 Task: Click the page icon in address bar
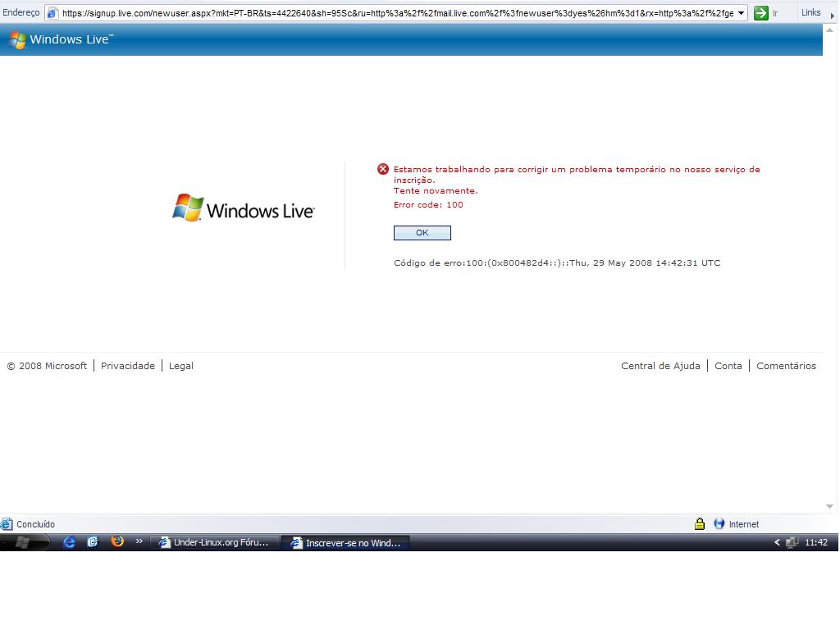(52, 13)
